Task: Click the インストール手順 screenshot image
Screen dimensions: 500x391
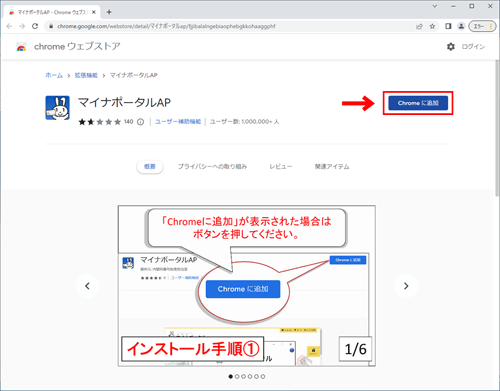Action: pyautogui.click(x=247, y=286)
